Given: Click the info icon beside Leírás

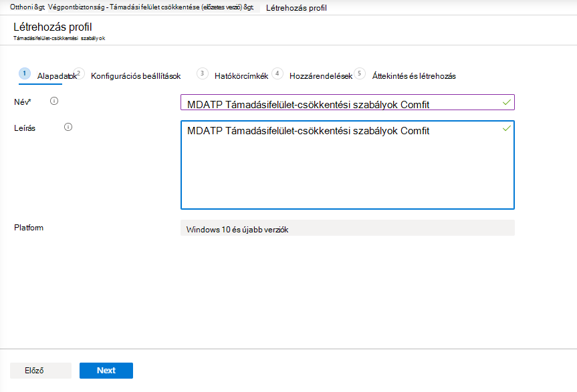Looking at the screenshot, I should [68, 127].
